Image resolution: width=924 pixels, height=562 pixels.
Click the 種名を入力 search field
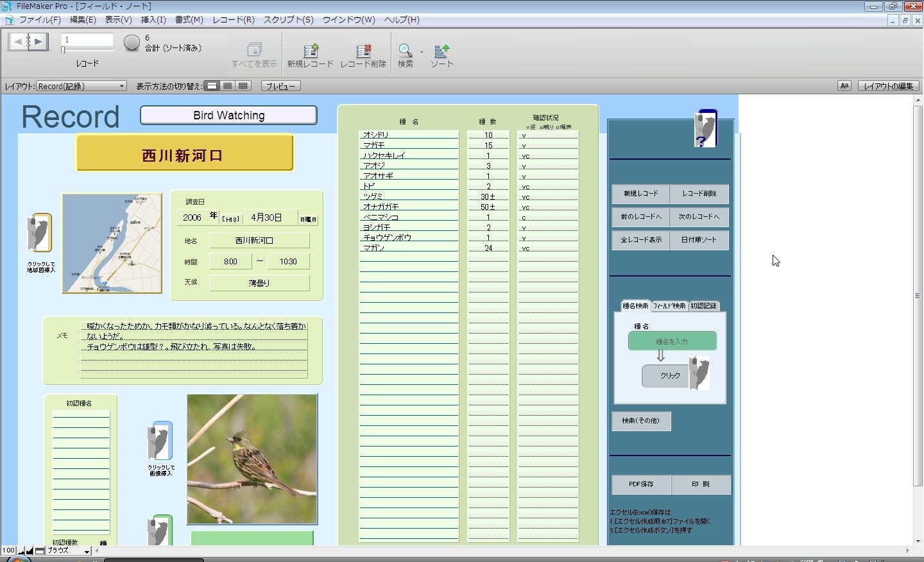[672, 341]
